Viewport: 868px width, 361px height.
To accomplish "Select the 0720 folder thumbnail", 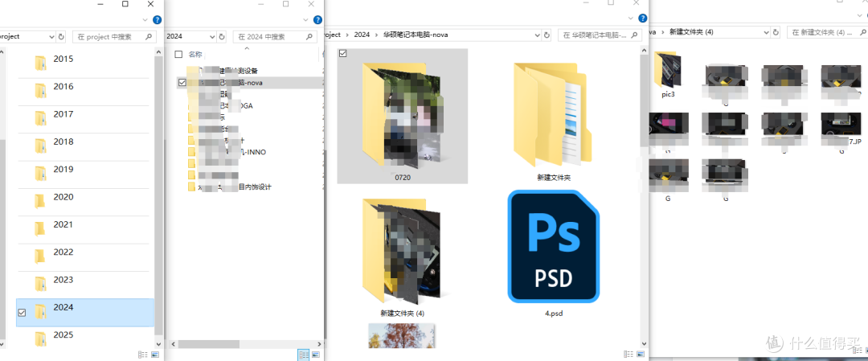I will (403, 116).
